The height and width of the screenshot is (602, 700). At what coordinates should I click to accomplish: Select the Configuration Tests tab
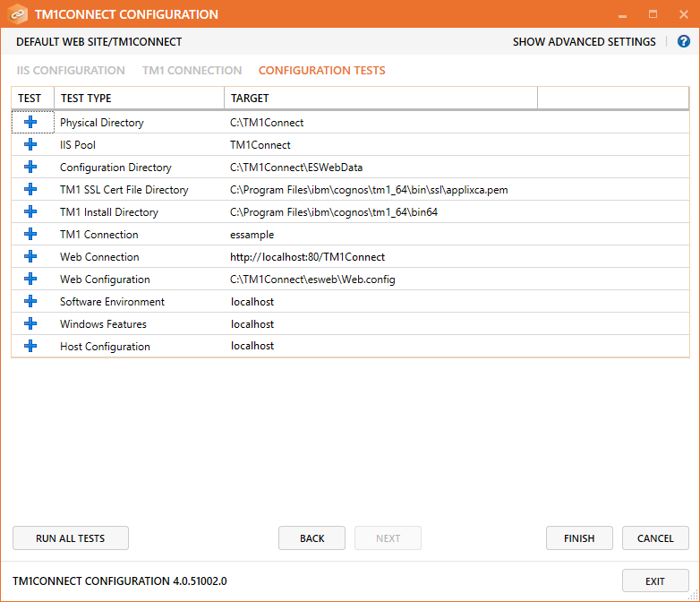pyautogui.click(x=322, y=71)
